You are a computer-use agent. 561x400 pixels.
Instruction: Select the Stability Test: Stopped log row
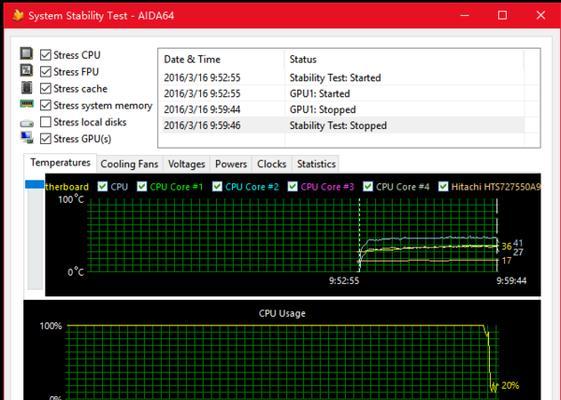pyautogui.click(x=342, y=126)
